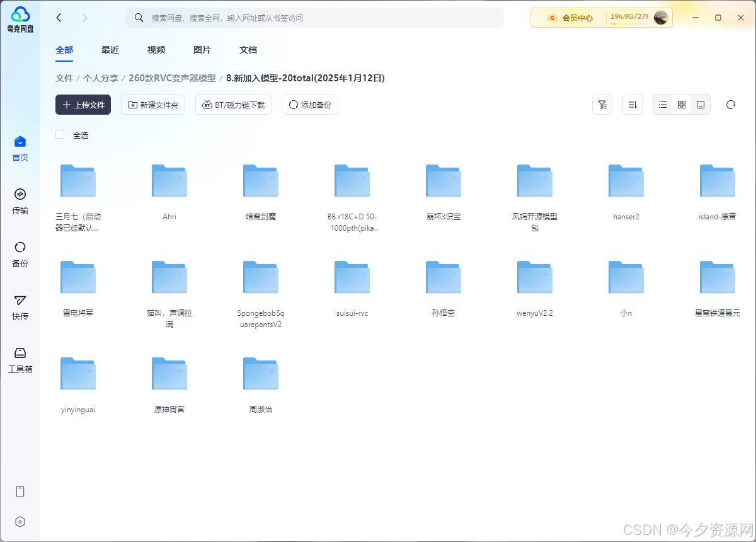
Task: Select the BB r18C+D 50-1000pth folder name
Action: 352,222
